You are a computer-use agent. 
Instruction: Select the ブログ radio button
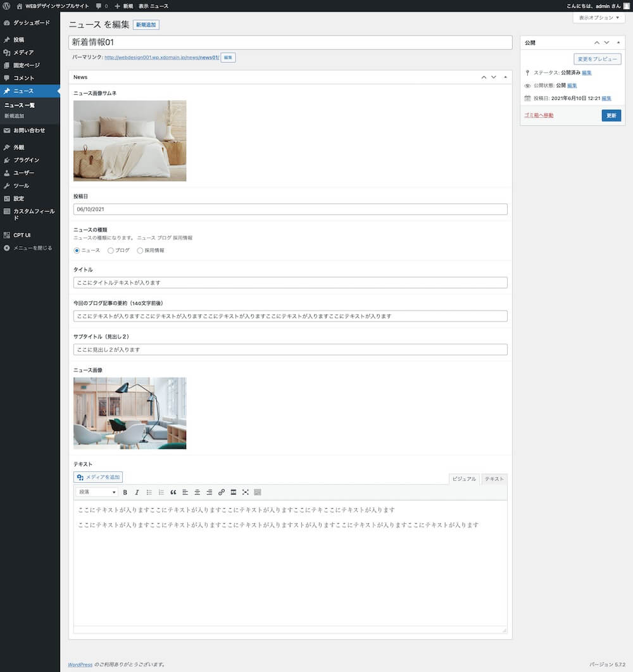[111, 251]
